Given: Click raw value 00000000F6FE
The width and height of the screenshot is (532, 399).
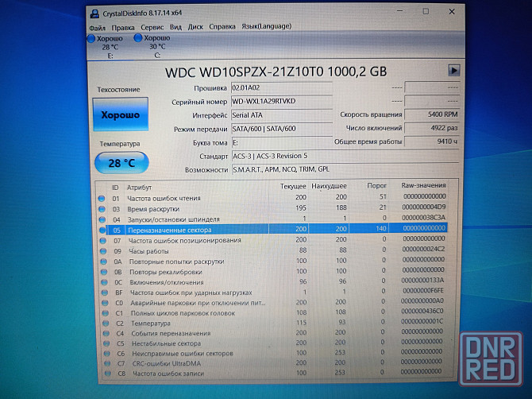Looking at the screenshot, I should pos(423,290).
